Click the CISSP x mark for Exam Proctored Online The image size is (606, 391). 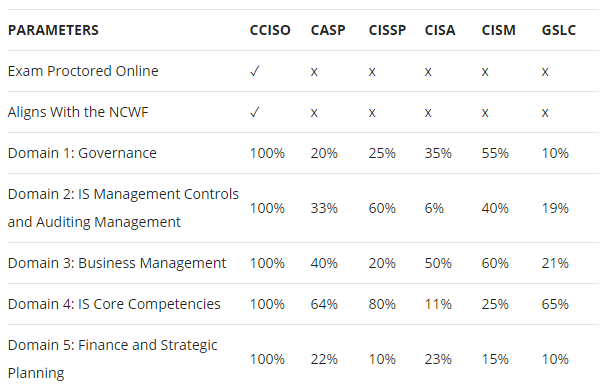pos(372,71)
